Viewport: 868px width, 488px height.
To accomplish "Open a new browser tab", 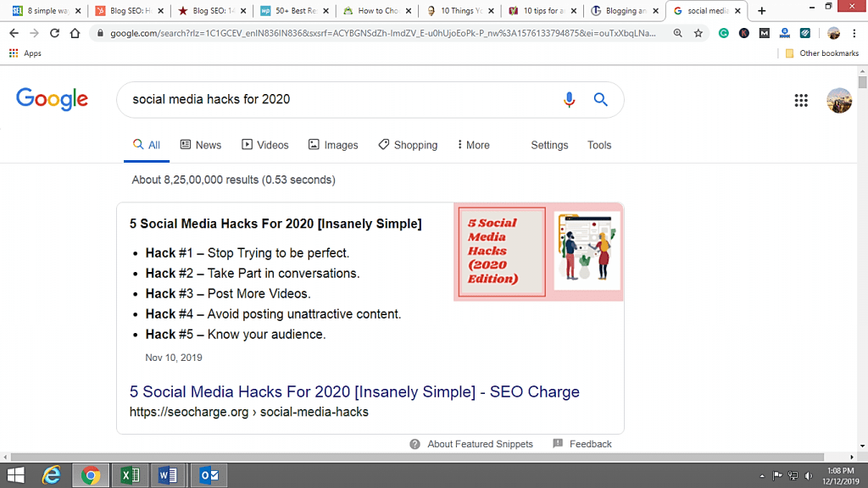I will point(762,10).
